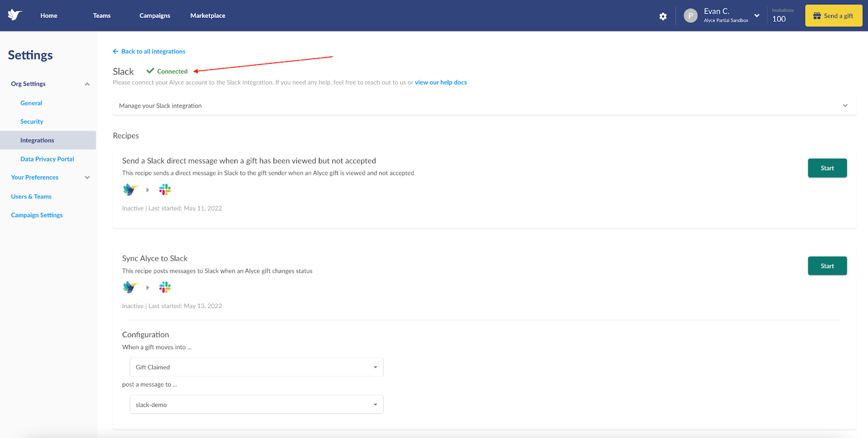This screenshot has height=438, width=868.
Task: Open the Home menu item
Action: point(49,16)
